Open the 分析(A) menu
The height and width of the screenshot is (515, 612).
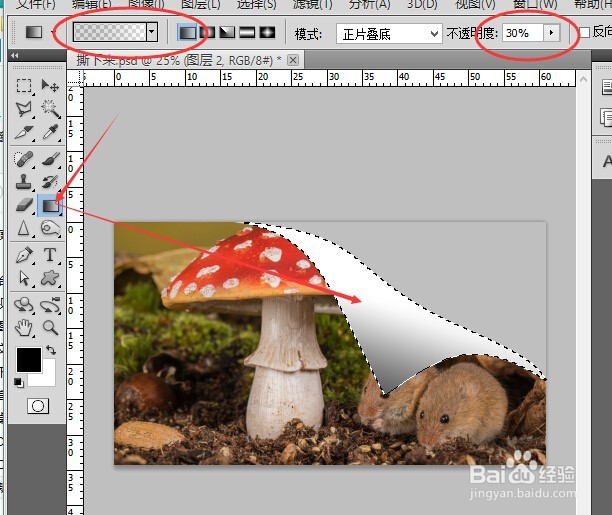(x=369, y=4)
